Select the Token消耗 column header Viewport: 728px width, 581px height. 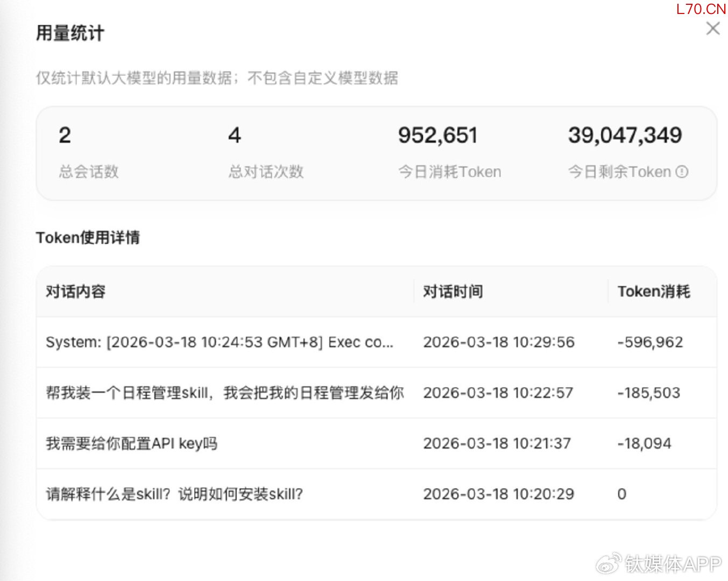tap(653, 292)
